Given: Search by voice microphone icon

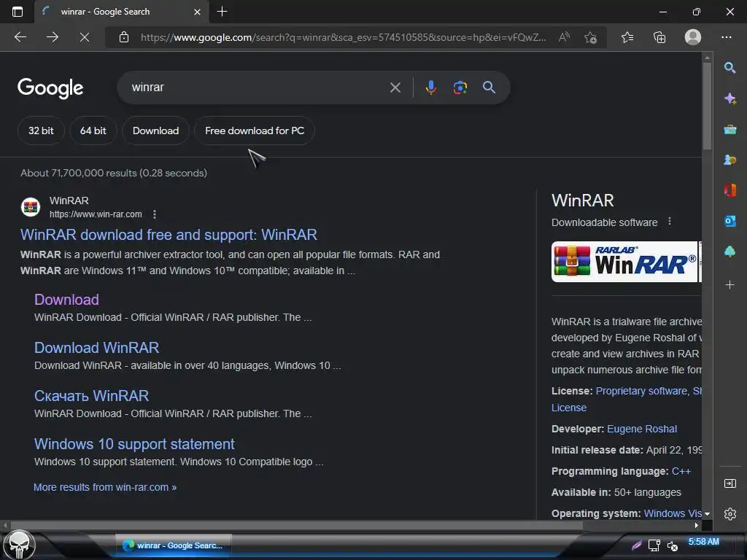Looking at the screenshot, I should [430, 87].
